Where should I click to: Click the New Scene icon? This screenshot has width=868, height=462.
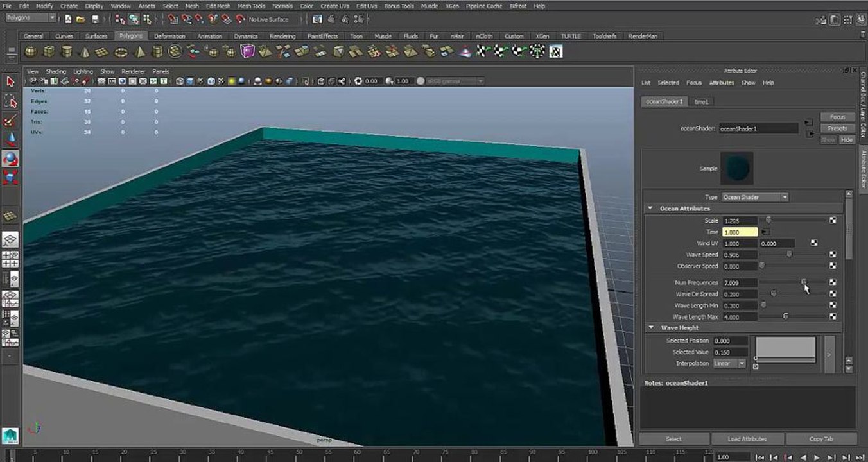pos(68,19)
